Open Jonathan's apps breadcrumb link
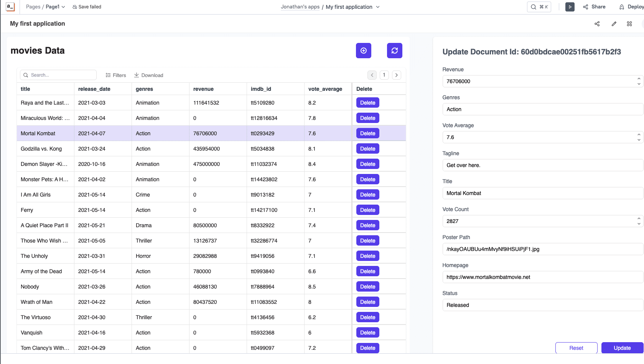The height and width of the screenshot is (364, 644). 300,7
